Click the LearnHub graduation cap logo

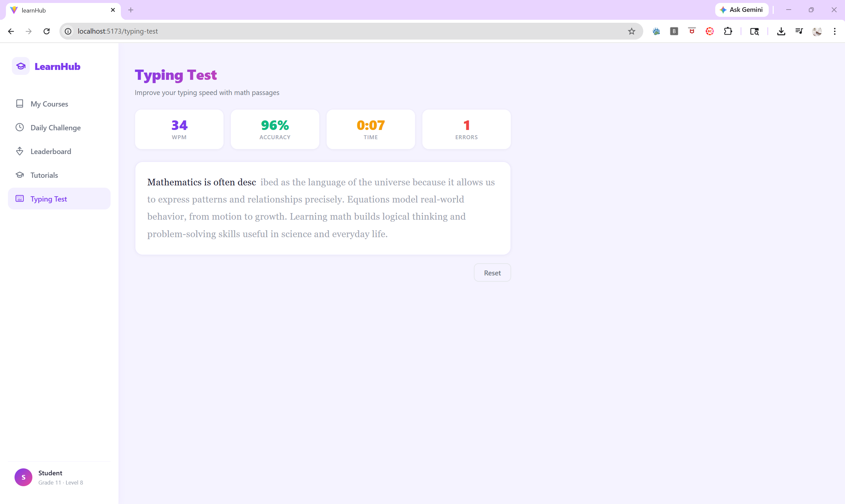[x=21, y=66]
